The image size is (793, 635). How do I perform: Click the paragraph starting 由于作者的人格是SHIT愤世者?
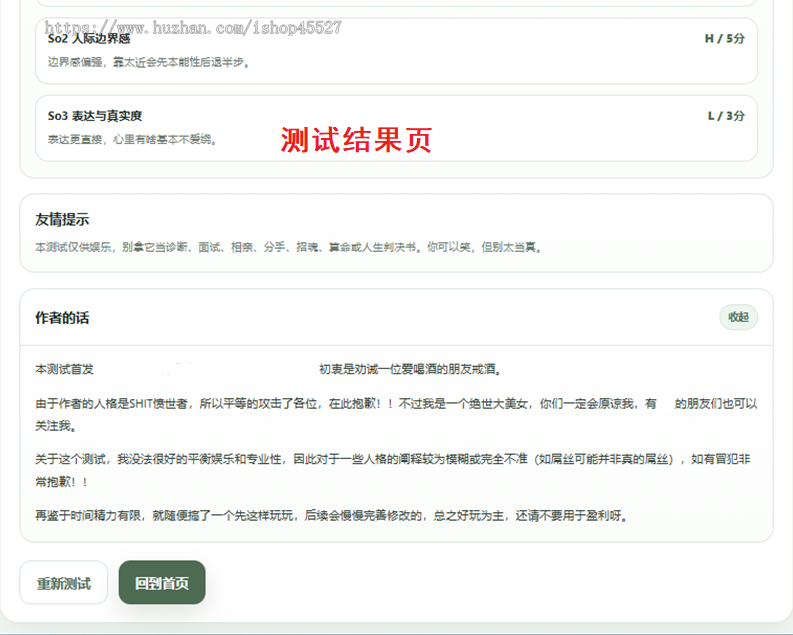(396, 415)
